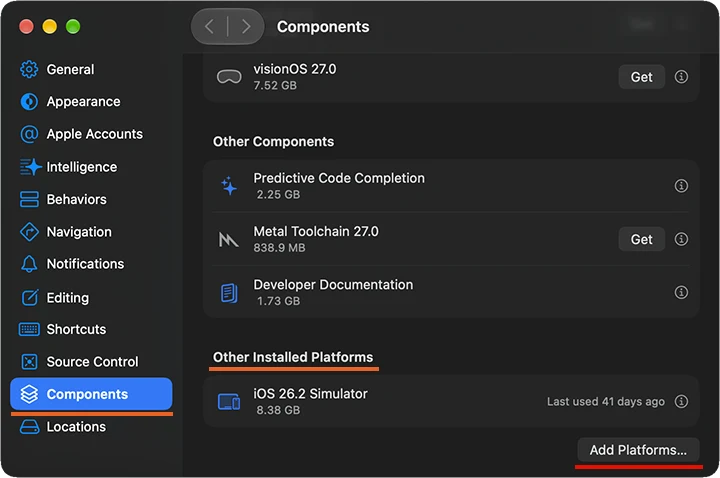720x478 pixels.
Task: Click the 1.73 GB size label
Action: point(278,301)
